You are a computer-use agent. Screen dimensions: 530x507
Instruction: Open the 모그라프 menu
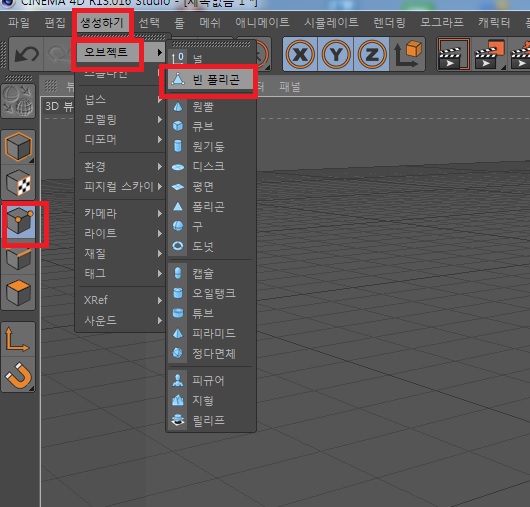[441, 23]
